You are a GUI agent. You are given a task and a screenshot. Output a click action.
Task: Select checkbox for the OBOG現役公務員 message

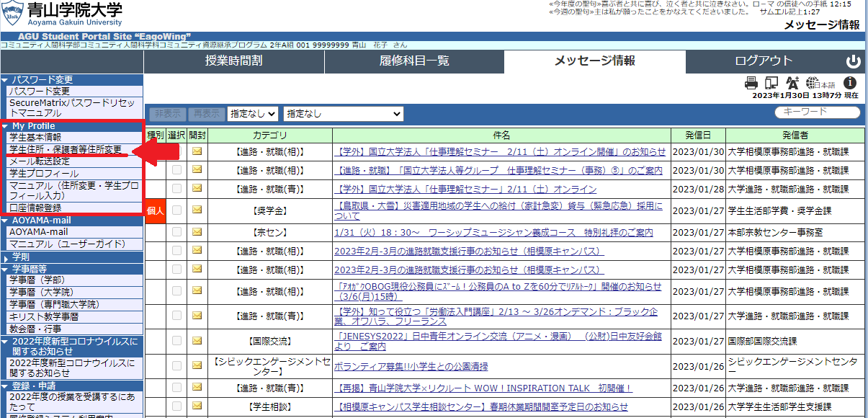(176, 291)
